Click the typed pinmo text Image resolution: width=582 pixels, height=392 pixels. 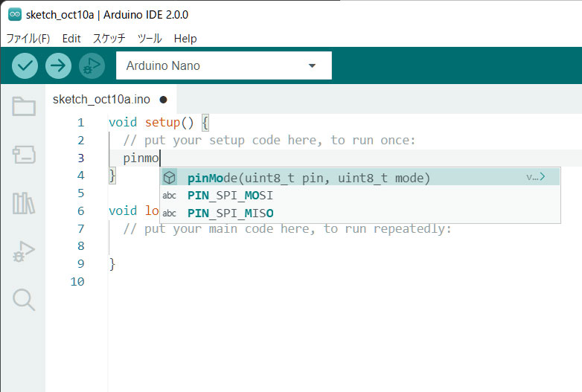(x=141, y=158)
